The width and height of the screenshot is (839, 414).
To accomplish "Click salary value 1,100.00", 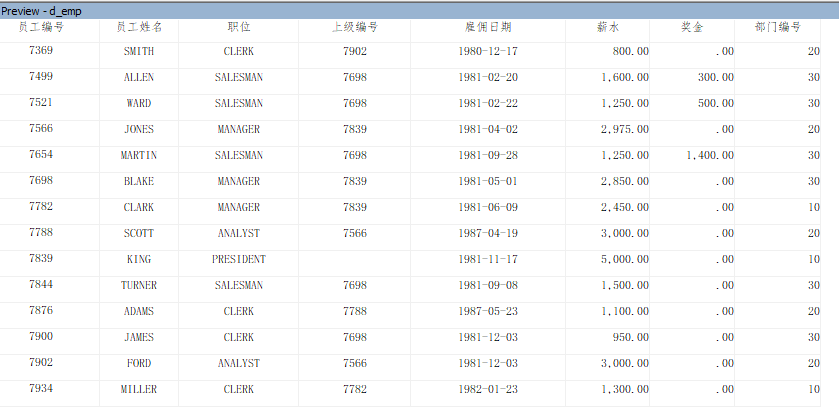I will (x=624, y=311).
